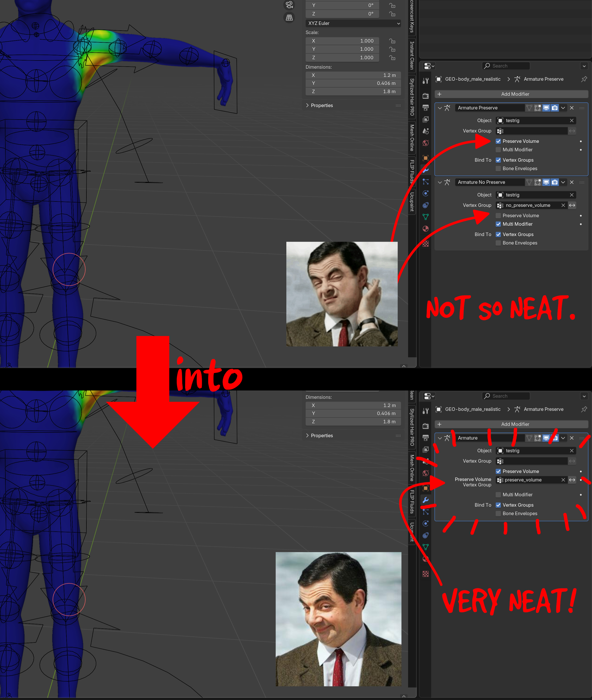Uncheck Preserve Volume in Armature Preserve modifier
Screen dimensions: 592x700
[498, 141]
